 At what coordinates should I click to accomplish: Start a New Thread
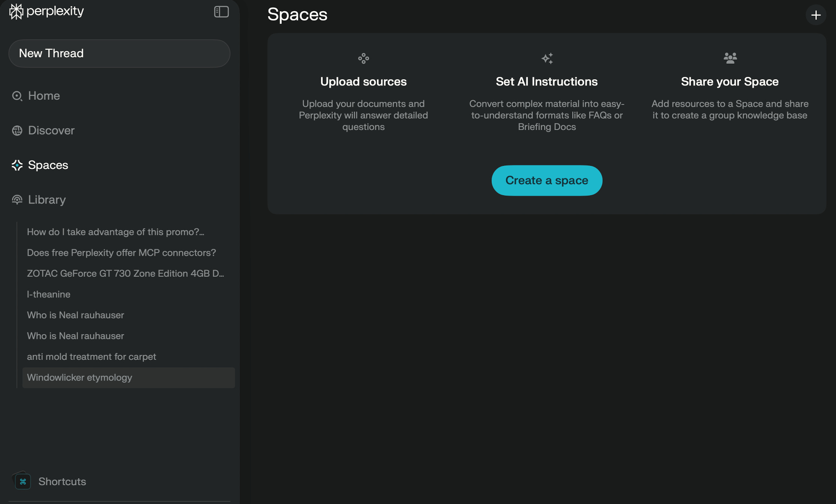[119, 54]
